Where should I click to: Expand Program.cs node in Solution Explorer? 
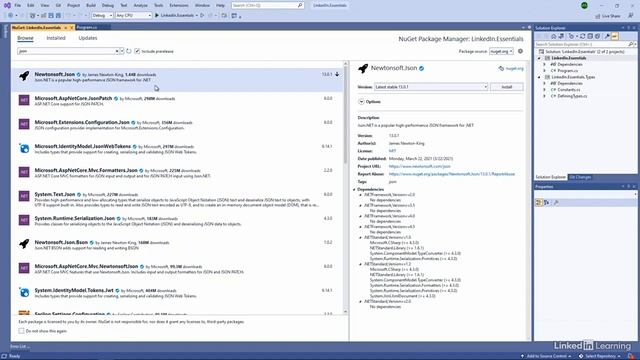pyautogui.click(x=544, y=71)
